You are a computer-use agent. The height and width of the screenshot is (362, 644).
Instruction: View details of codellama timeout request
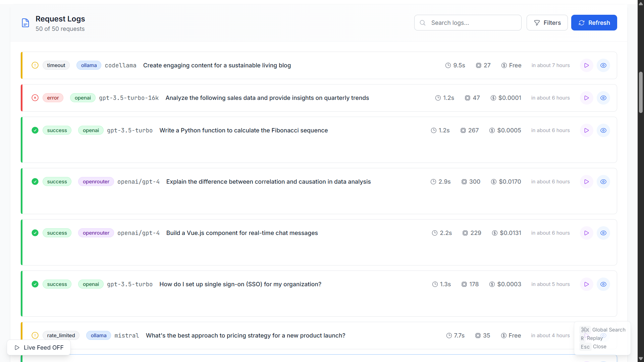603,65
